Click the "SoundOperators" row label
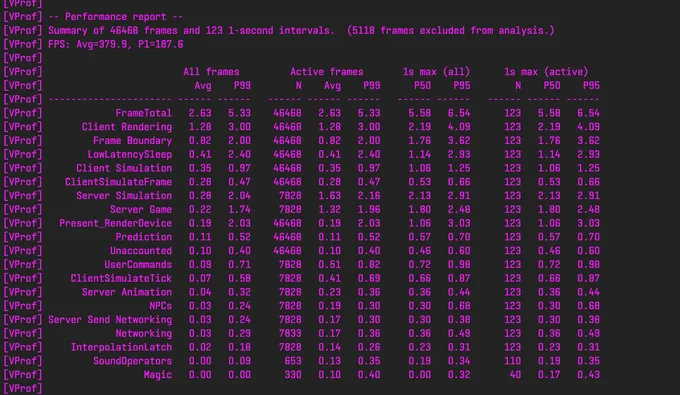Viewport: 680px width, 395px height. (132, 361)
